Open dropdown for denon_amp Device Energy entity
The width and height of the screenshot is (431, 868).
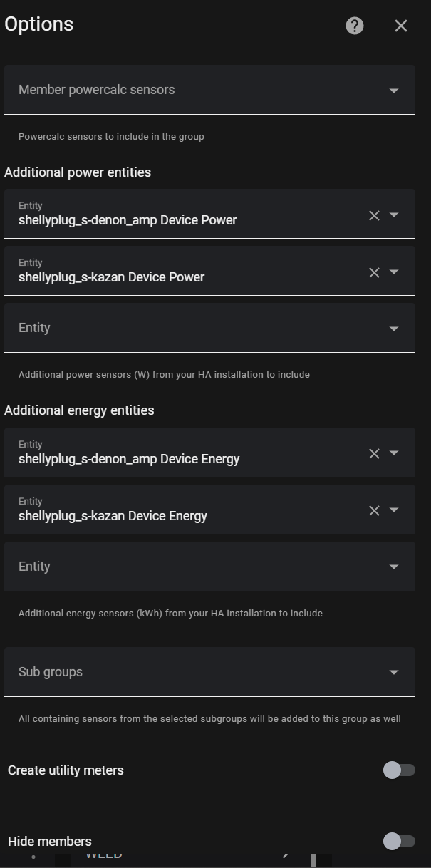[393, 453]
